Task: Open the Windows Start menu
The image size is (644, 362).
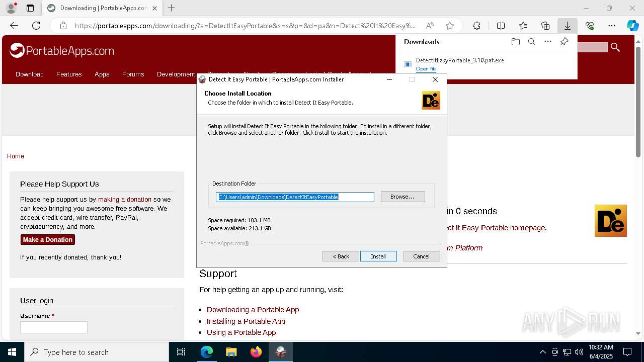Action: tap(12, 352)
